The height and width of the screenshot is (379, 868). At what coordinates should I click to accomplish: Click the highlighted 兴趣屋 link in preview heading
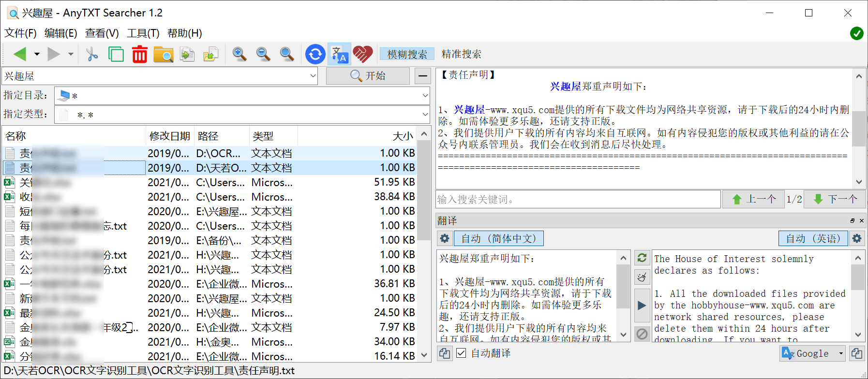566,87
